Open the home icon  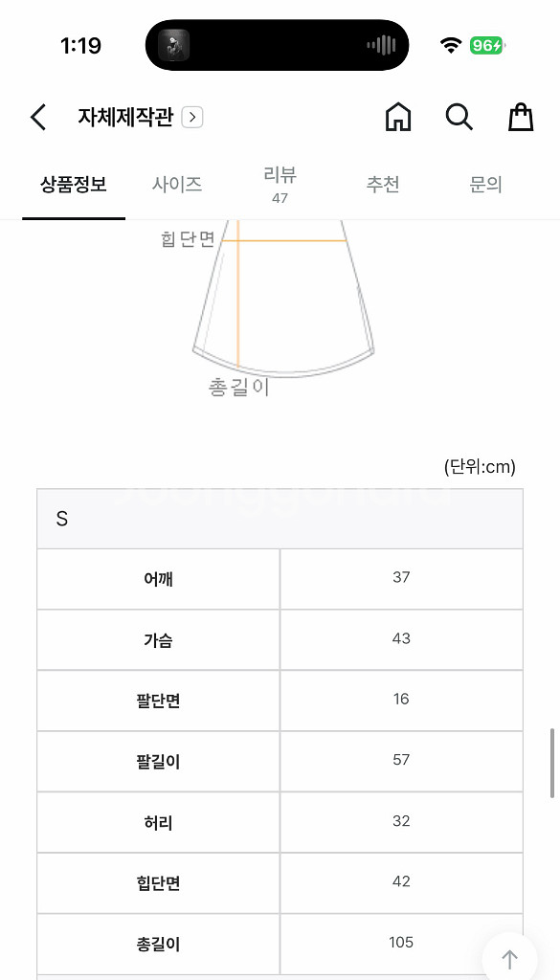[398, 117]
